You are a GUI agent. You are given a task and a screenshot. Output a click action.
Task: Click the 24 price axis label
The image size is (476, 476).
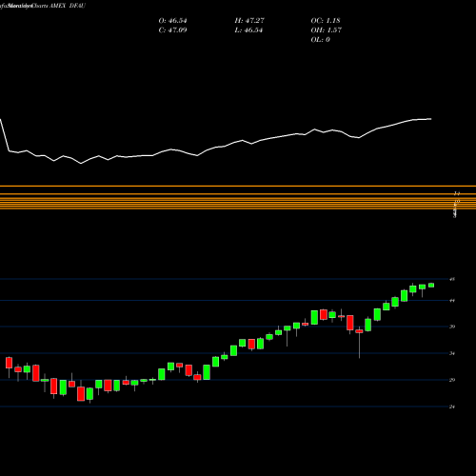(452, 407)
